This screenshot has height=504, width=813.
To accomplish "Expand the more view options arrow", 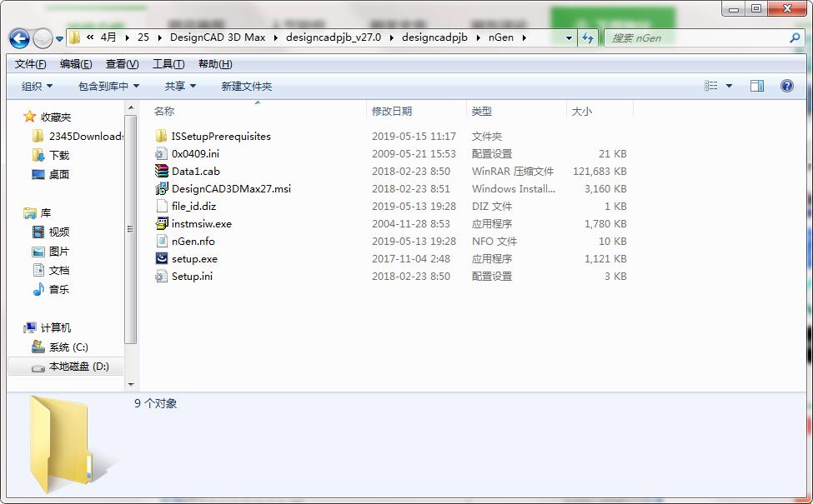I will coord(729,86).
